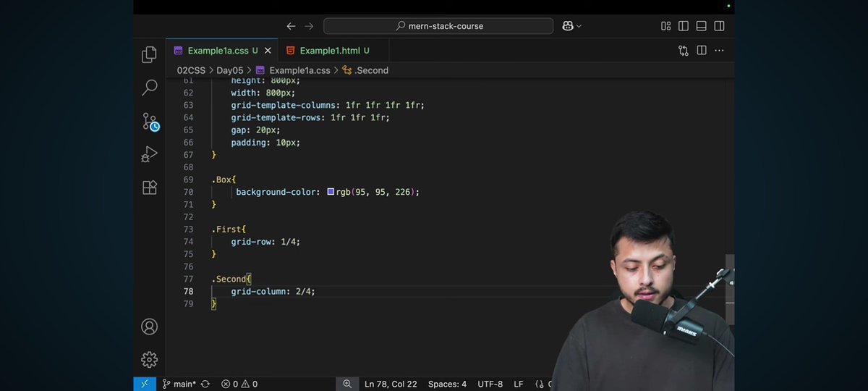Open the rgb(95, 95, 226) color swatch
Viewport: 868px width, 391px height.
point(331,192)
